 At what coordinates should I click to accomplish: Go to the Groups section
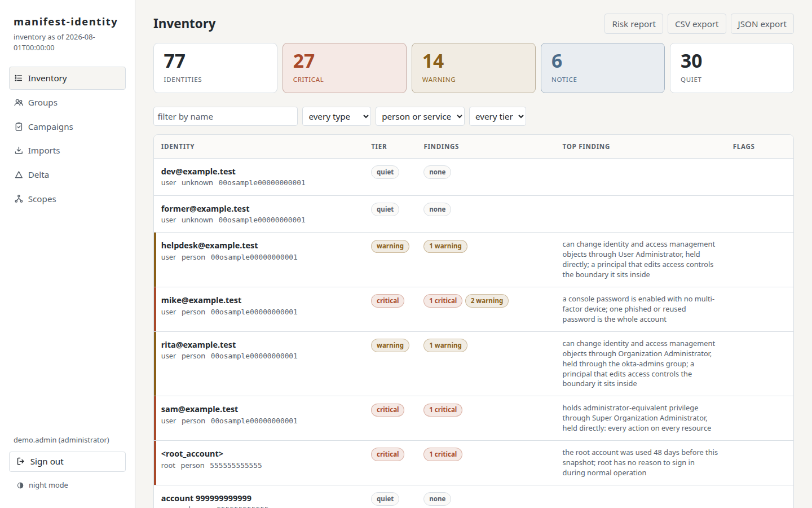point(67,103)
